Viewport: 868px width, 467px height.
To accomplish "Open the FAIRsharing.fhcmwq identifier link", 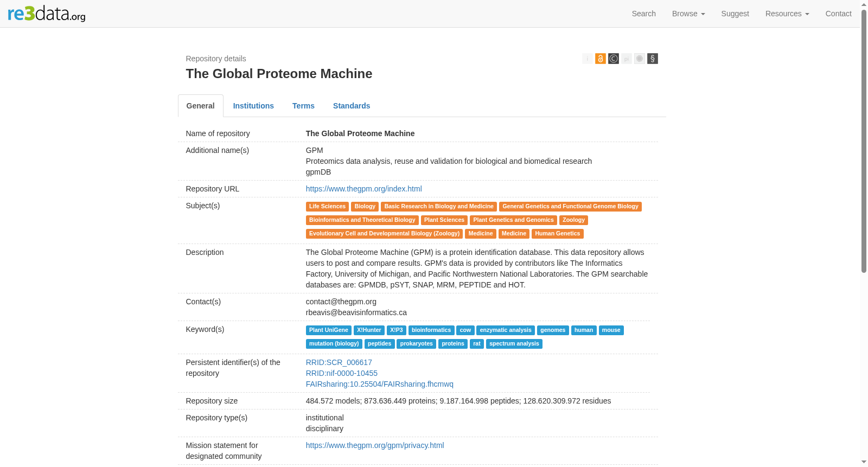I will point(380,384).
